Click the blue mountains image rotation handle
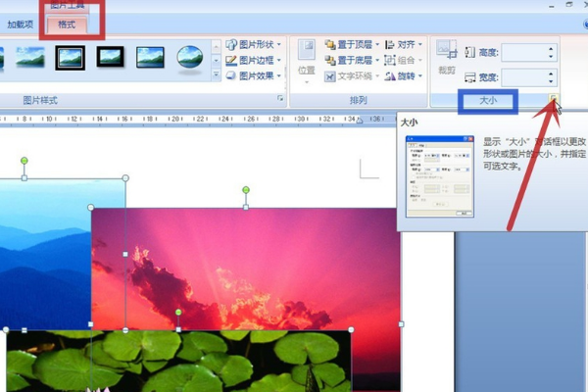Screen dimensions: 588x392 coord(24,161)
